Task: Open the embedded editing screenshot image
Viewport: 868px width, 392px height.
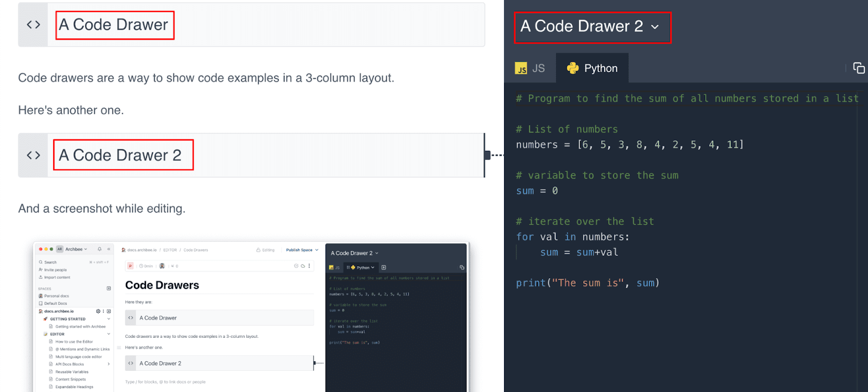Action: [x=250, y=317]
